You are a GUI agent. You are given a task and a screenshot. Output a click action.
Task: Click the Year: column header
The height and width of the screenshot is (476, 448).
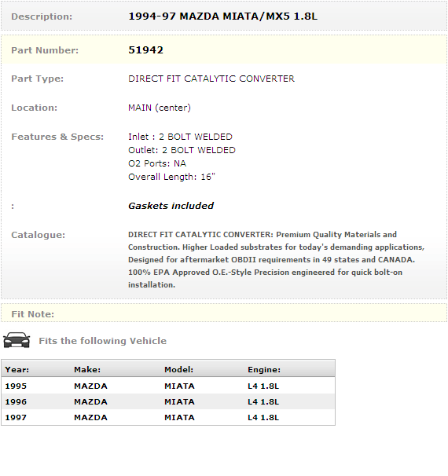click(17, 370)
